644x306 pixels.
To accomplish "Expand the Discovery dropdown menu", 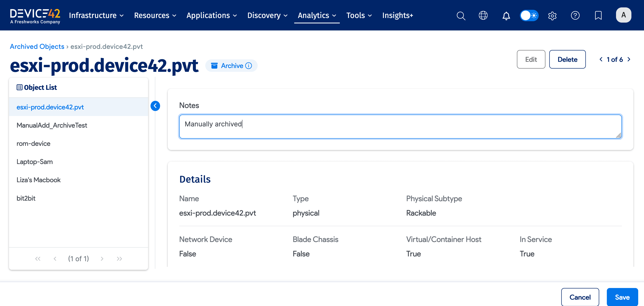I will coord(267,16).
